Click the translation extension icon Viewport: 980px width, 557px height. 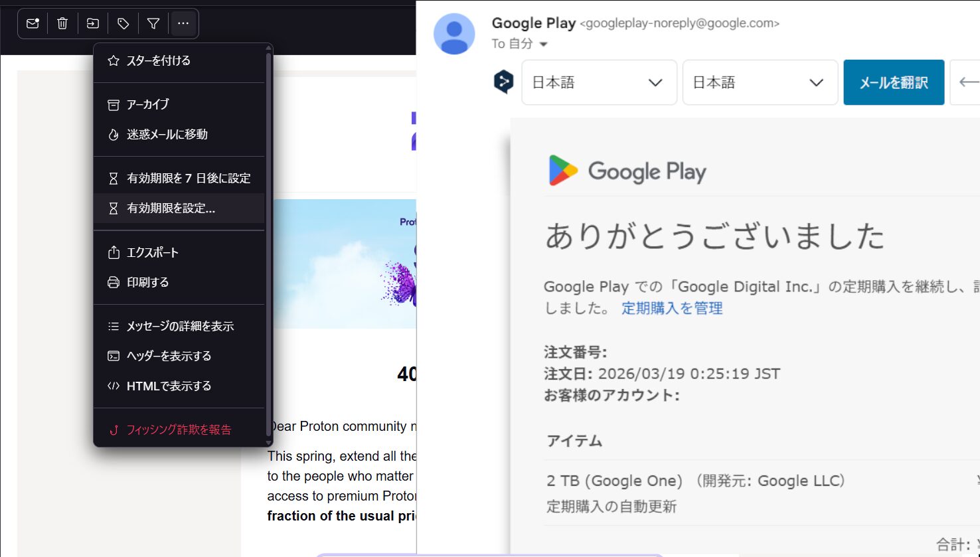click(503, 82)
